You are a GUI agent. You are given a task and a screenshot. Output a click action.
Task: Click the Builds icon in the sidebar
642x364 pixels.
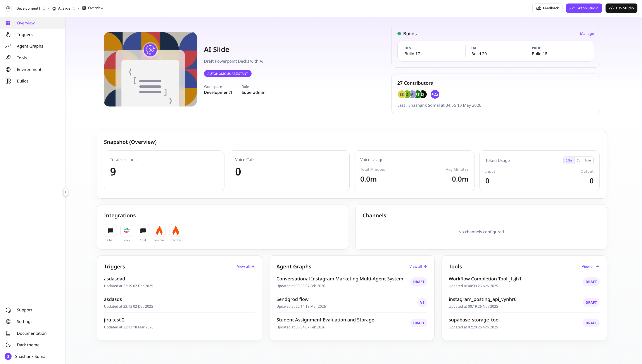[8, 81]
